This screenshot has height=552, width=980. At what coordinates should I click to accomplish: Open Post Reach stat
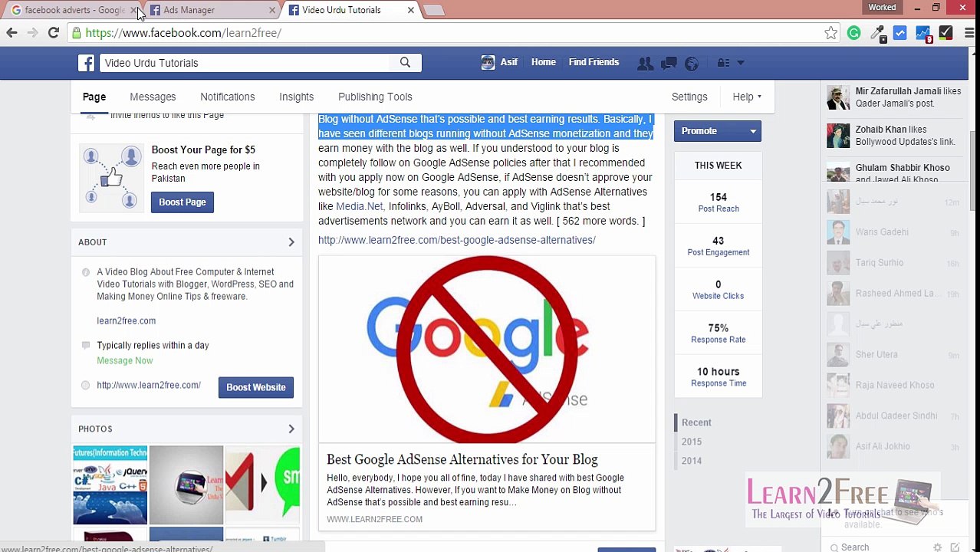click(x=719, y=202)
